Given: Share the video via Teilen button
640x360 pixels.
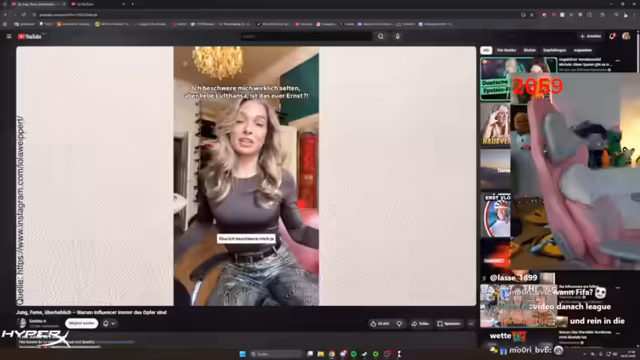Looking at the screenshot, I should (x=420, y=324).
